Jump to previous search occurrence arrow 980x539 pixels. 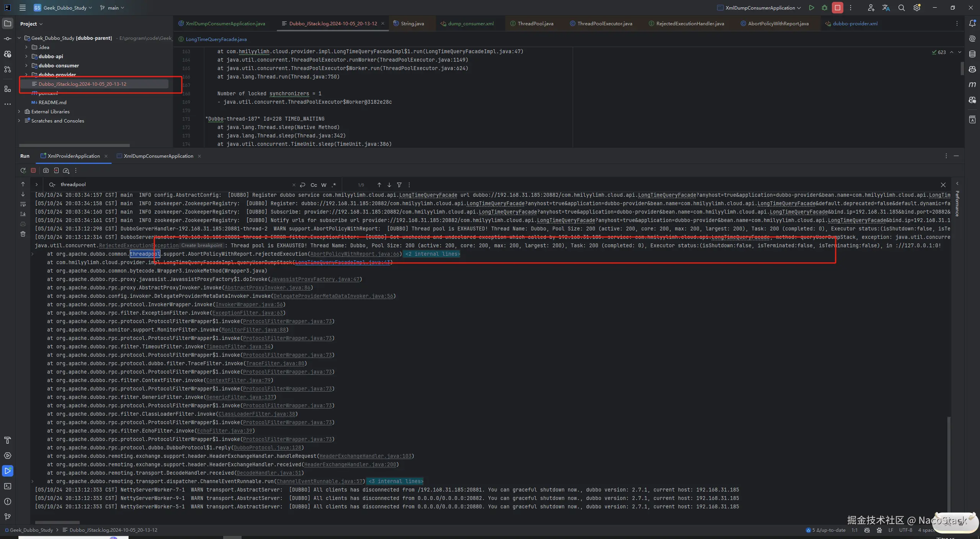[x=379, y=185]
